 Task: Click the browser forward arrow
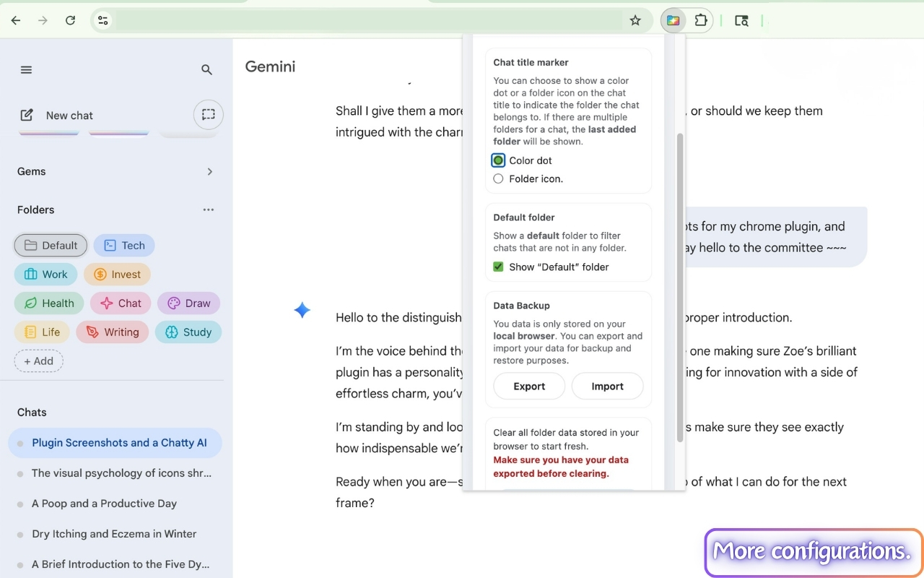click(x=43, y=20)
